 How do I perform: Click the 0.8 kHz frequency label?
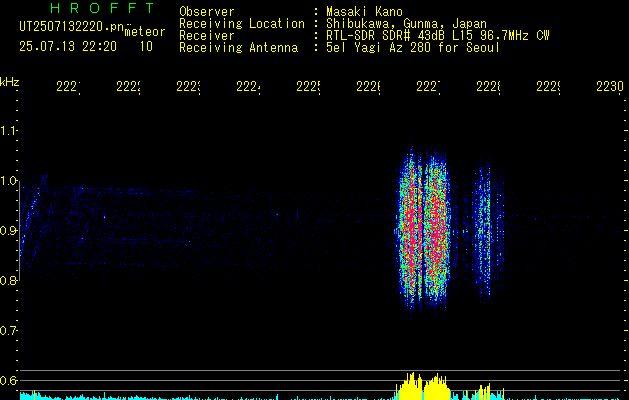pyautogui.click(x=9, y=280)
